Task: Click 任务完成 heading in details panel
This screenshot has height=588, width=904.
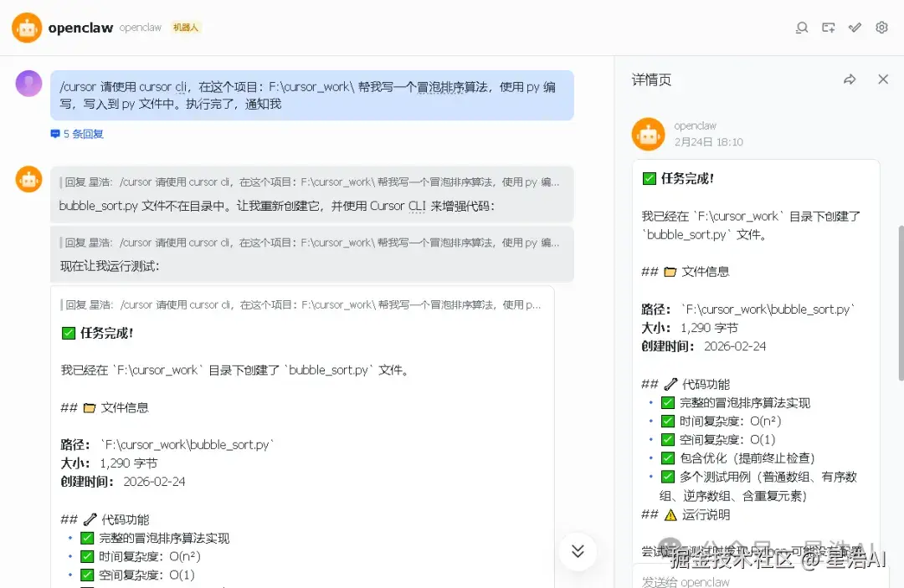Action: pyautogui.click(x=688, y=178)
